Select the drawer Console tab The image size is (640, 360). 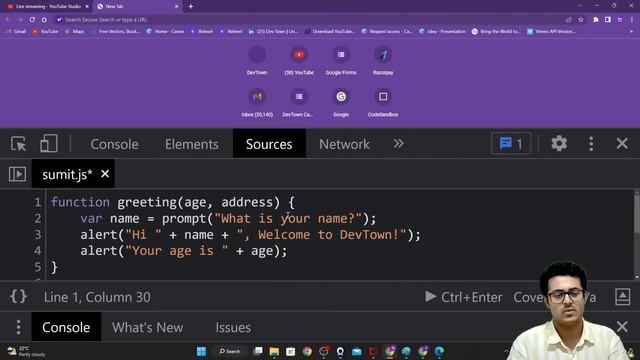(x=66, y=327)
